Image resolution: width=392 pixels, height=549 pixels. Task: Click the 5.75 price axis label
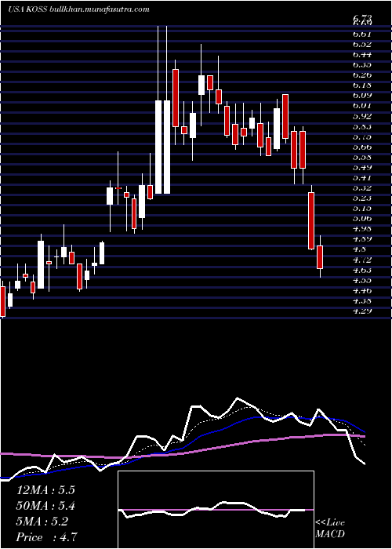pyautogui.click(x=362, y=136)
